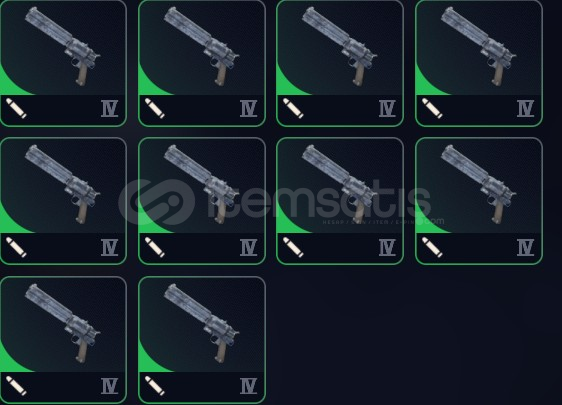Viewport: 562px width, 405px height.
Task: Click the bullet icon on the second top-row card
Action: (155, 108)
